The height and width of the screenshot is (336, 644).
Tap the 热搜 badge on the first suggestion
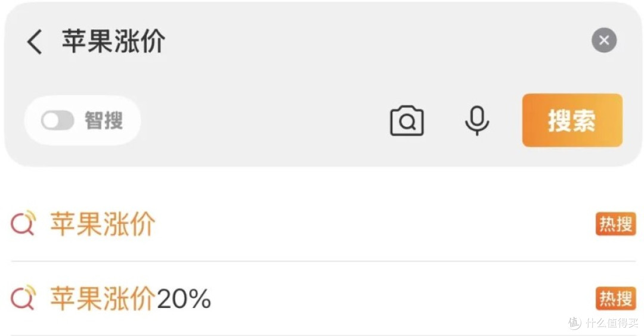615,224
